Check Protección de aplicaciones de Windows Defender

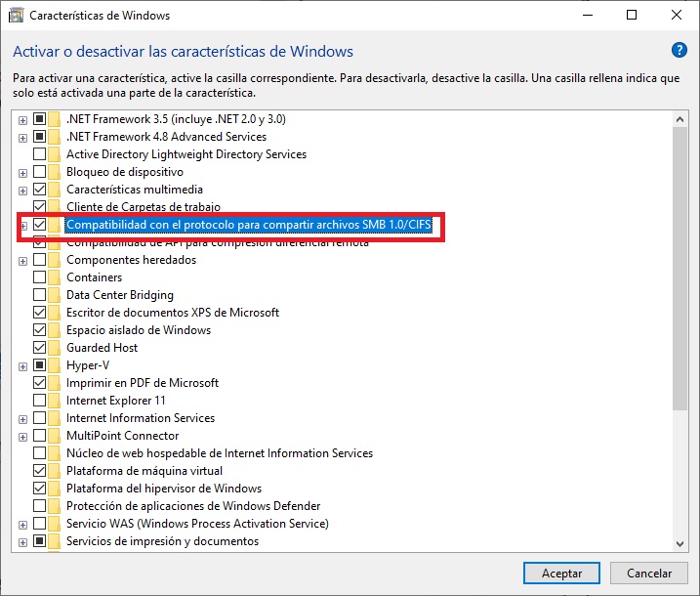(39, 506)
